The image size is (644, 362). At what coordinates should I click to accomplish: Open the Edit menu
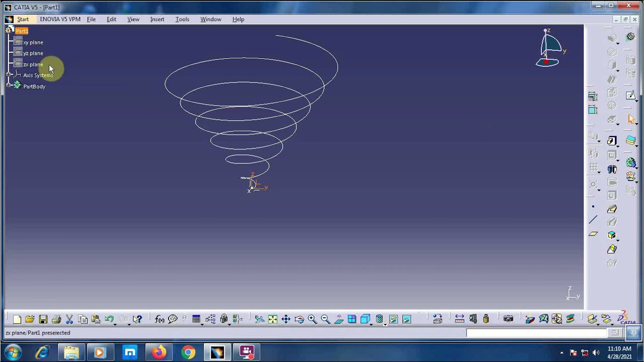(x=111, y=19)
